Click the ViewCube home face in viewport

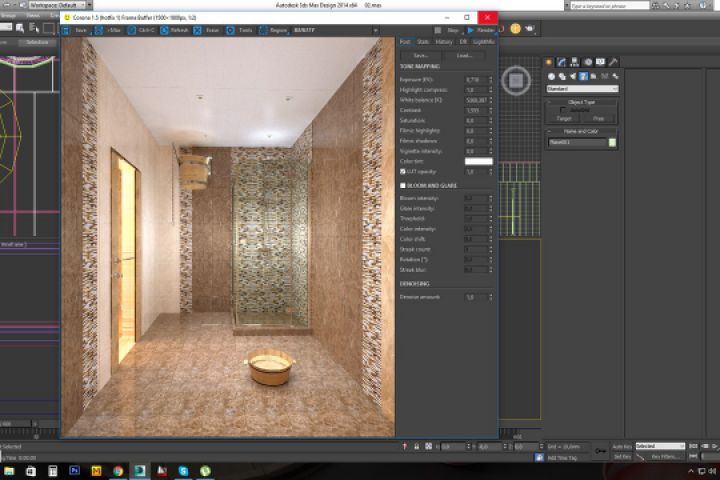pos(516,81)
